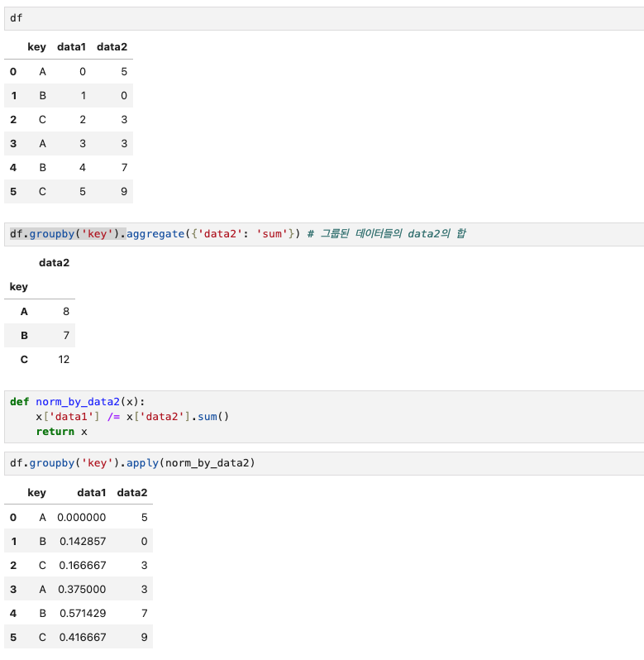
Task: Click data1 value 4 in original df table
Action: (x=83, y=168)
